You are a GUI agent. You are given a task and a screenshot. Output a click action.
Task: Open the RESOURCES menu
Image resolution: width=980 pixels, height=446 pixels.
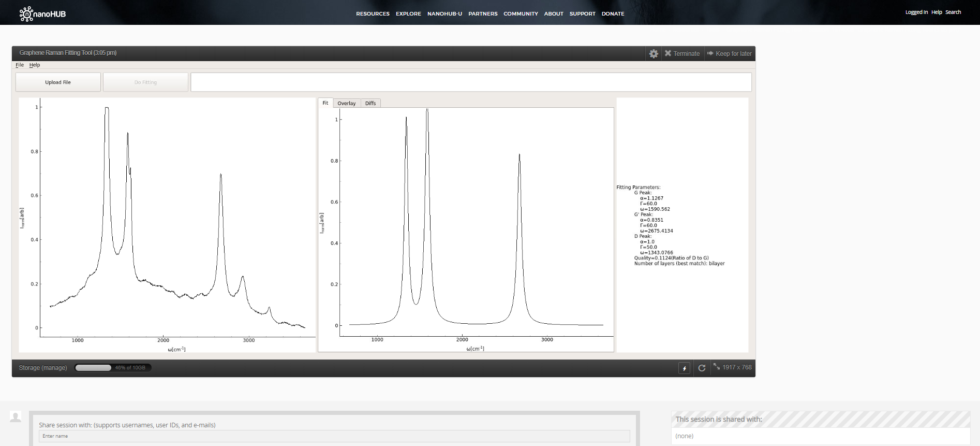pyautogui.click(x=373, y=13)
